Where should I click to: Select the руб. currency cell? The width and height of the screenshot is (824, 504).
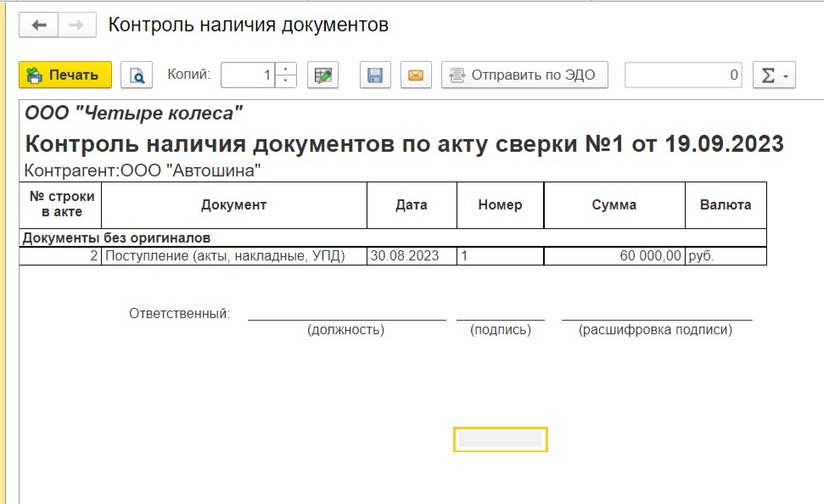coord(725,256)
